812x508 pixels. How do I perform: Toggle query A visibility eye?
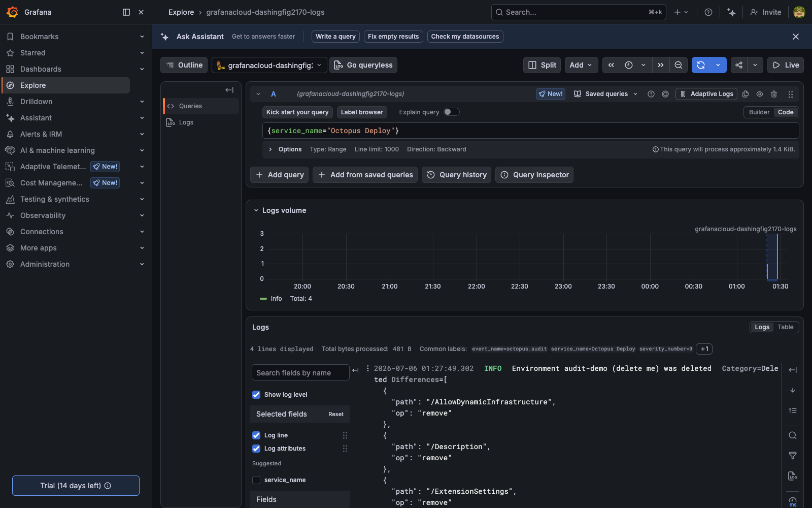point(760,94)
